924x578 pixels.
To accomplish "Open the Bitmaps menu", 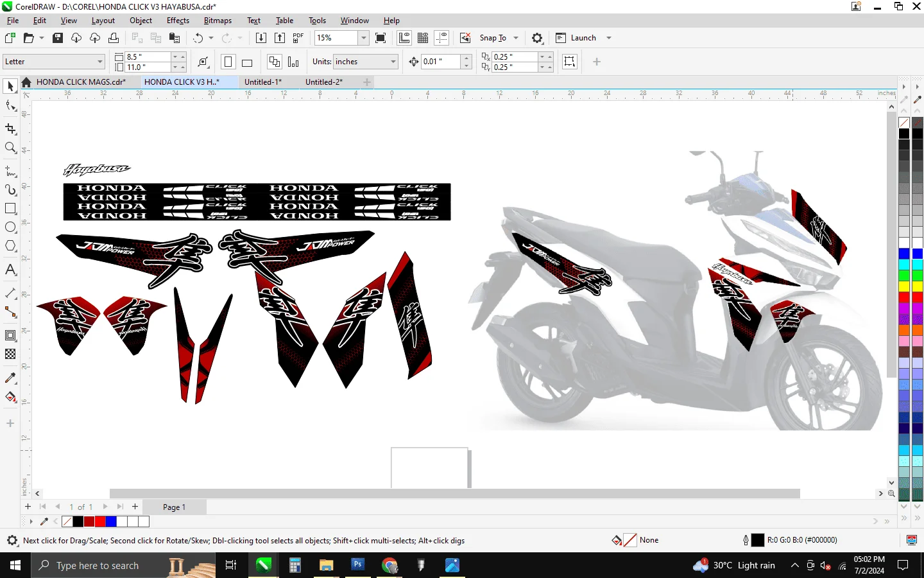I will (x=218, y=21).
